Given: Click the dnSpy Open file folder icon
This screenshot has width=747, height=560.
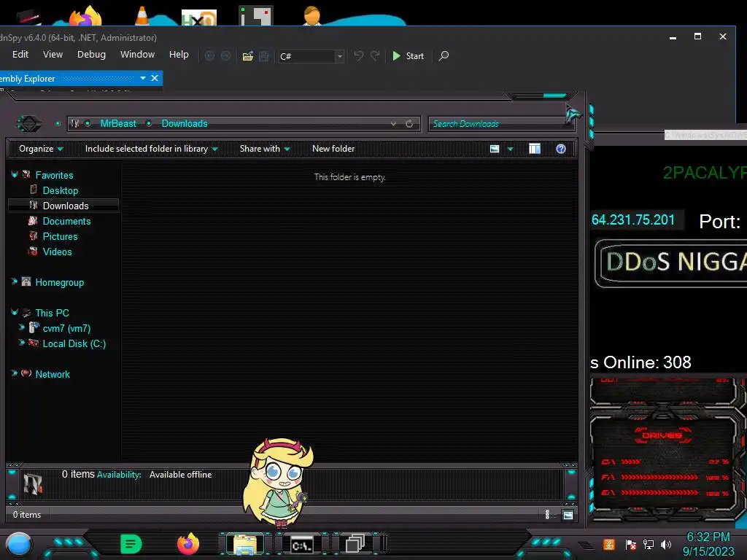Looking at the screenshot, I should [248, 56].
